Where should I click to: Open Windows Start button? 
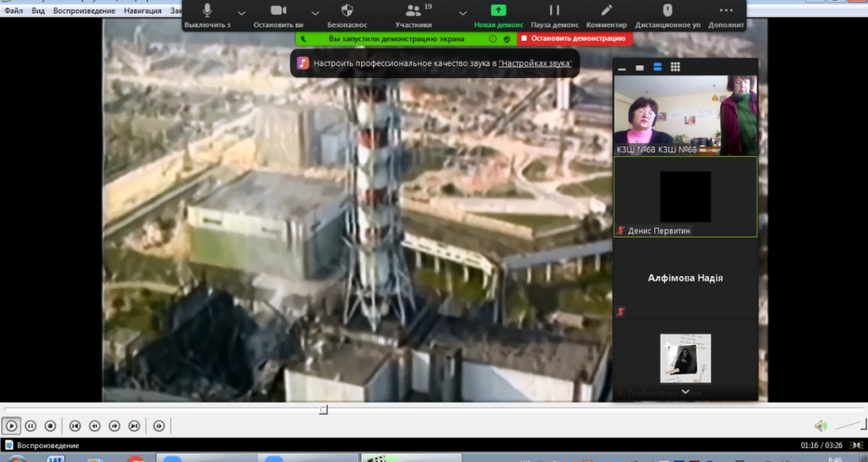[x=17, y=459]
